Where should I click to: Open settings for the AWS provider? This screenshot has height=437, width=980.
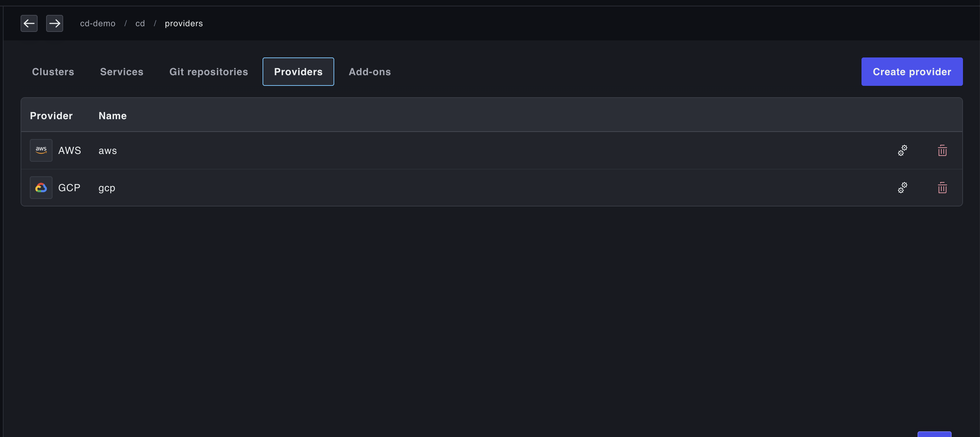902,151
